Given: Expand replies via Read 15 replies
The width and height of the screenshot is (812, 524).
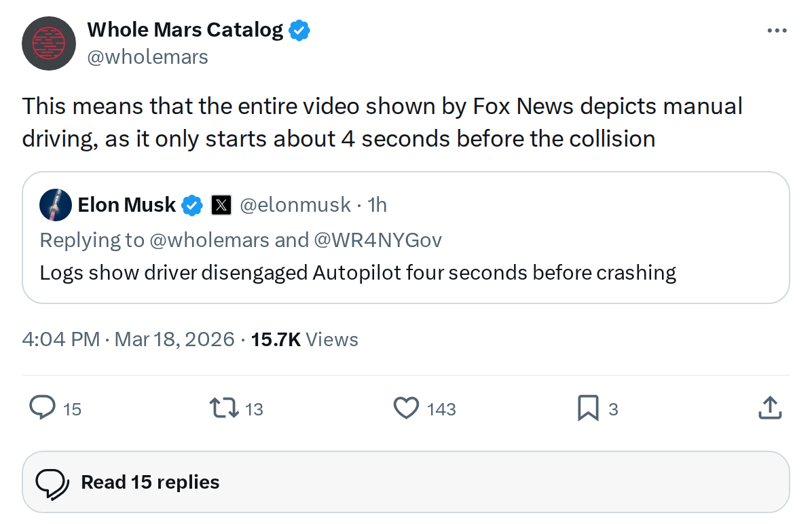Looking at the screenshot, I should click(x=149, y=482).
